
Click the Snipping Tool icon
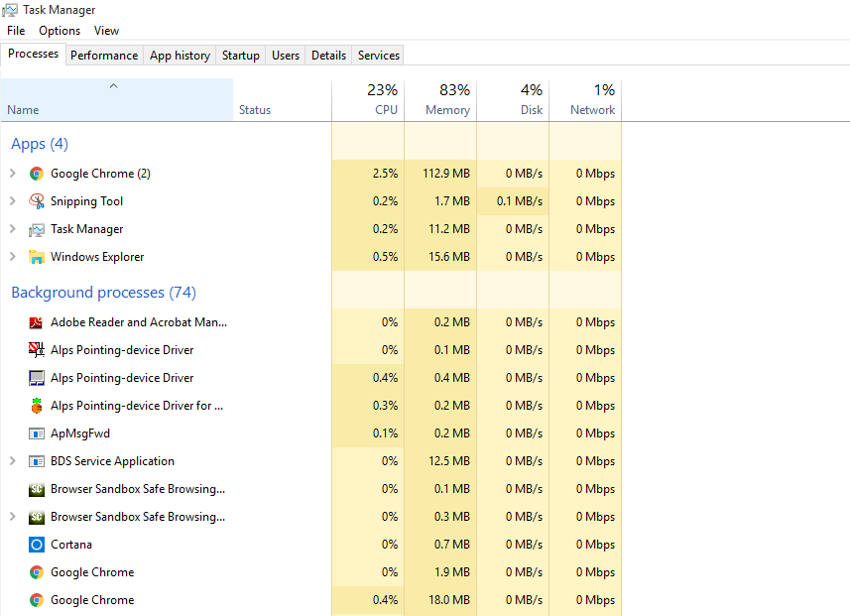36,200
